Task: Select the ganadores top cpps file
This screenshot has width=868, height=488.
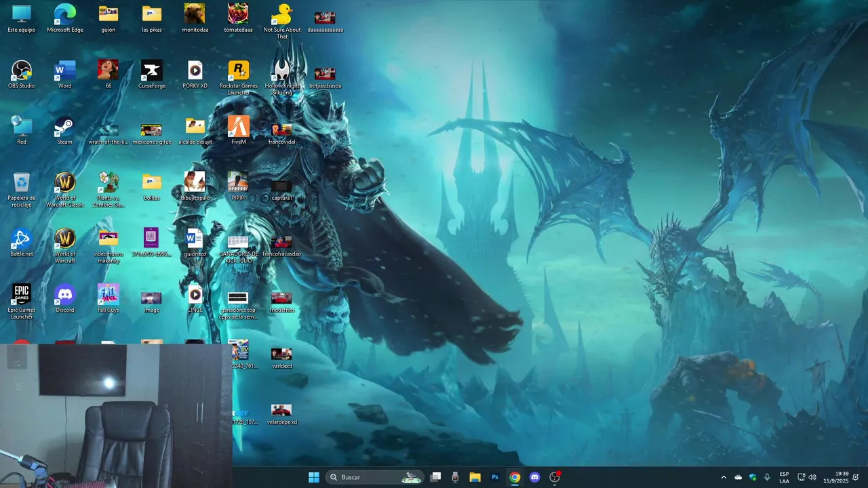Action: tap(239, 305)
